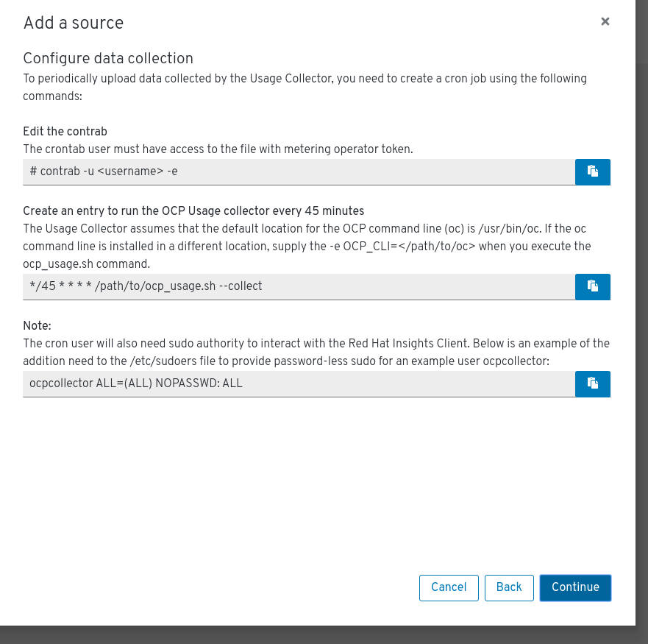Image resolution: width=648 pixels, height=644 pixels.
Task: Click the copy icon beside '# contrab -u <username> -e'
Action: 593,171
